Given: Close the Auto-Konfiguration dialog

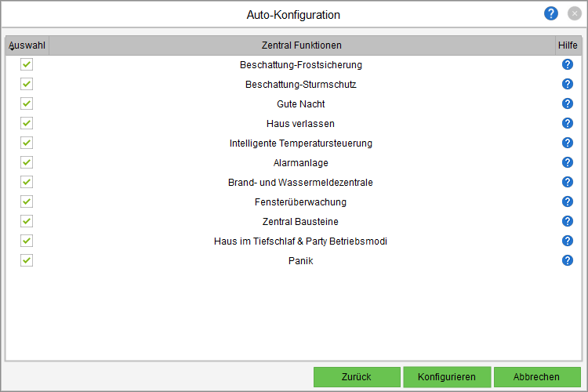Looking at the screenshot, I should 574,14.
